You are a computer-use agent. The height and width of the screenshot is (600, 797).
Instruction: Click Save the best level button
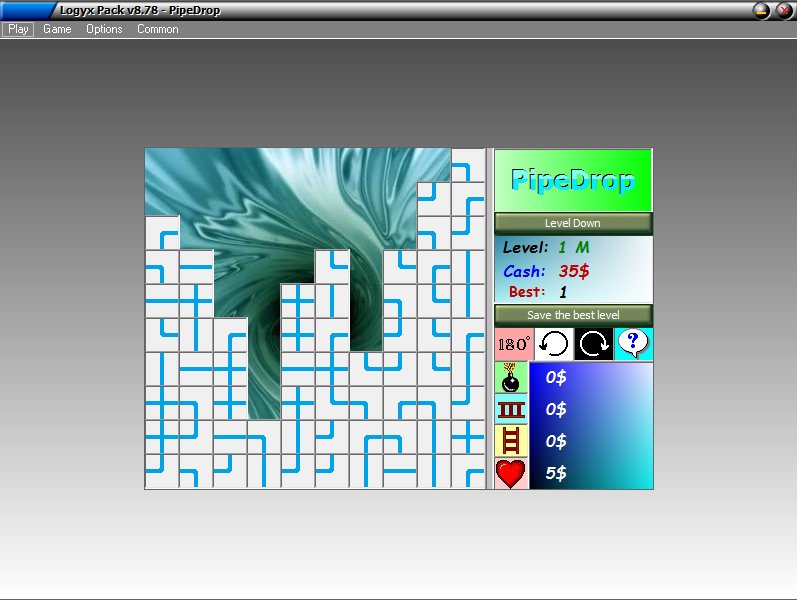point(573,315)
